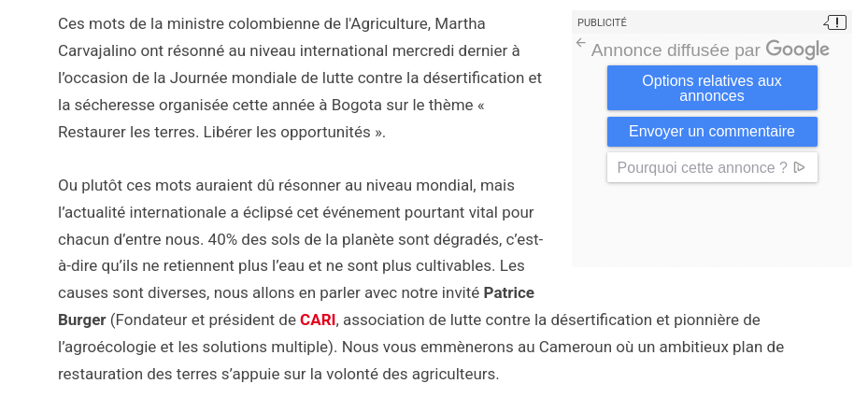Click the Google logo in the ad

point(797,50)
